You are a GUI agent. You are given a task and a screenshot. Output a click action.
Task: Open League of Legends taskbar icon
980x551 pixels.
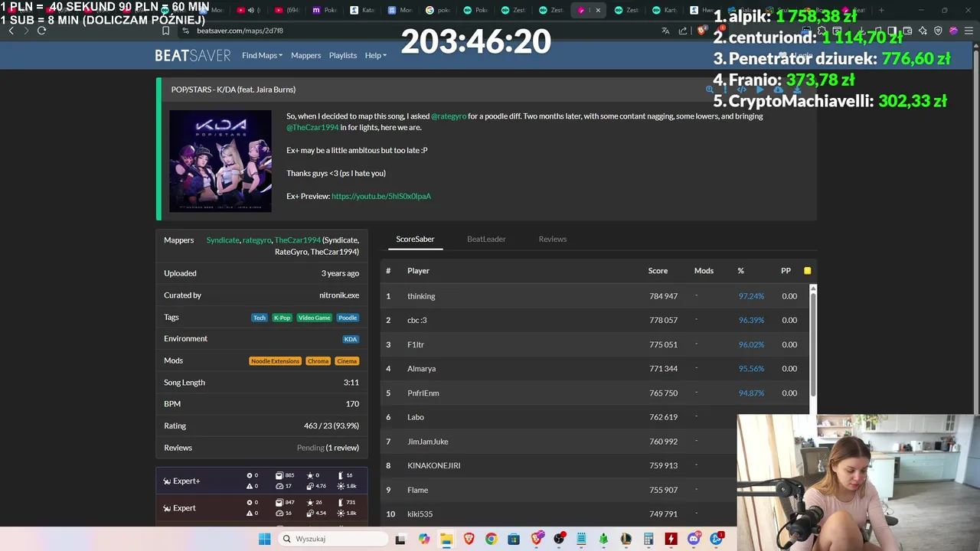pyautogui.click(x=626, y=539)
